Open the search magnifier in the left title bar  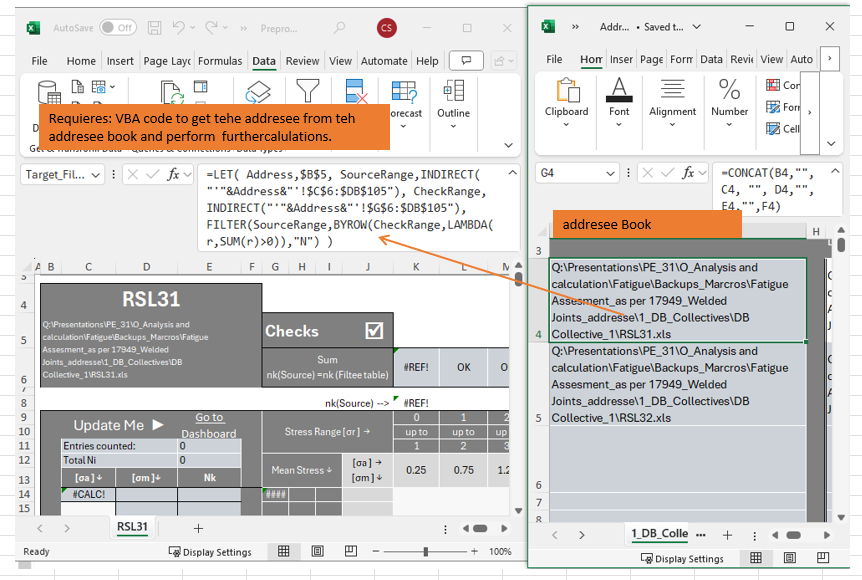click(339, 27)
